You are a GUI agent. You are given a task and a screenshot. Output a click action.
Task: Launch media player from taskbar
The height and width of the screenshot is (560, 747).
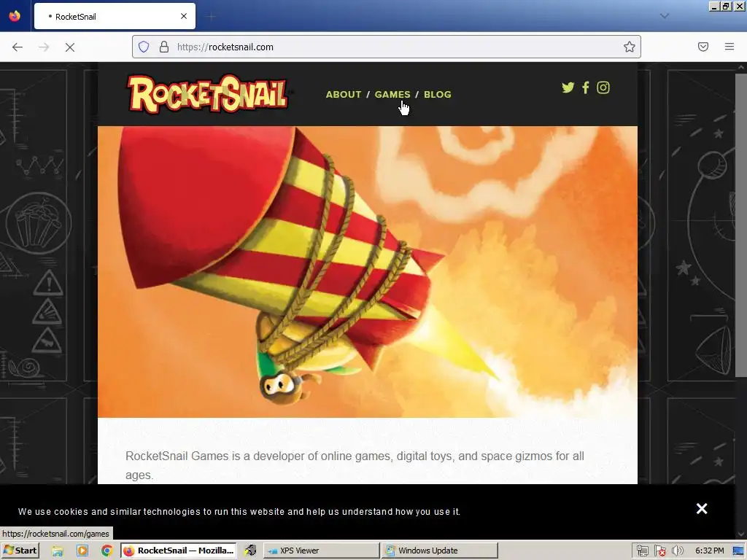(x=82, y=551)
